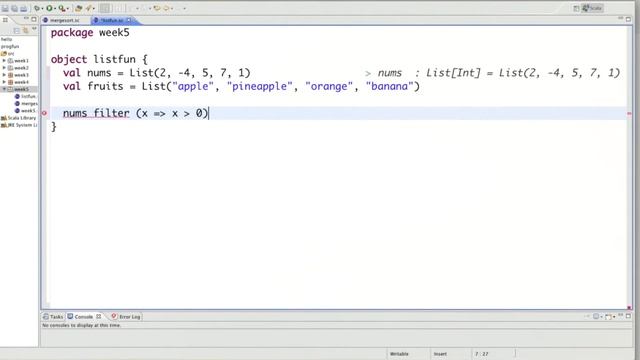Open the Tasks tab in bottom panel
The height and width of the screenshot is (360, 640).
(53, 317)
